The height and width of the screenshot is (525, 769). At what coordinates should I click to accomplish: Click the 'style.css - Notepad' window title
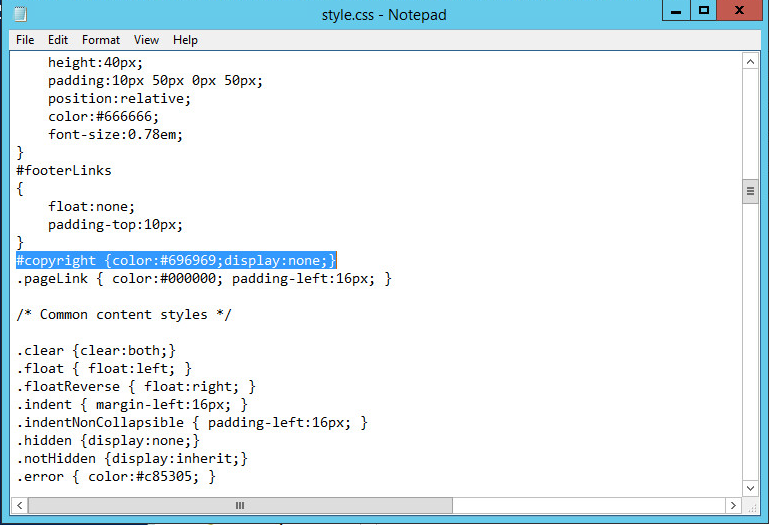384,15
